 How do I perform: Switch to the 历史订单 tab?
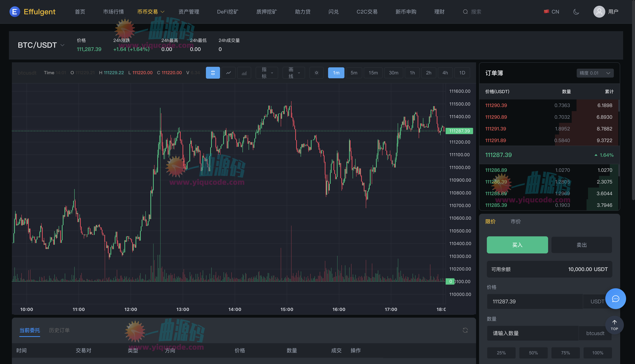[59, 330]
